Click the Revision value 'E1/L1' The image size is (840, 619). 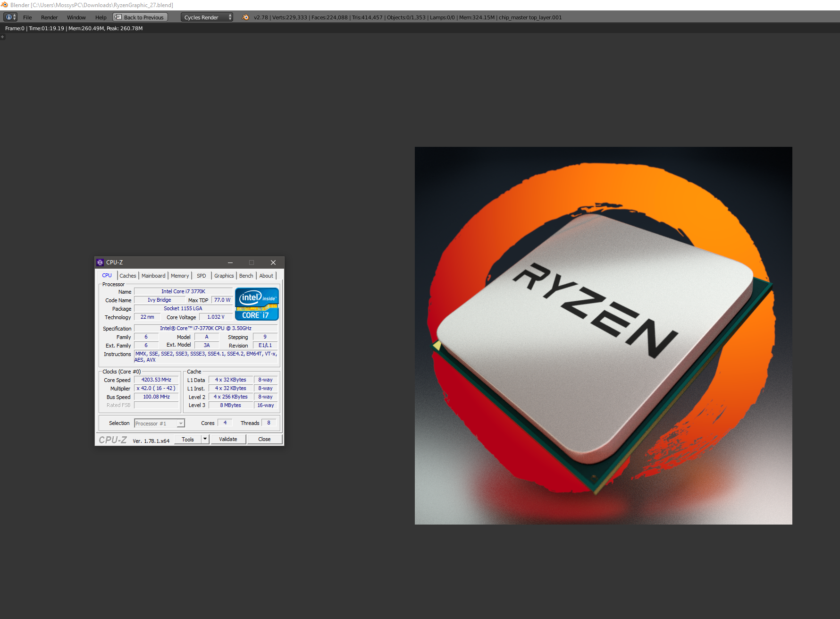(265, 345)
